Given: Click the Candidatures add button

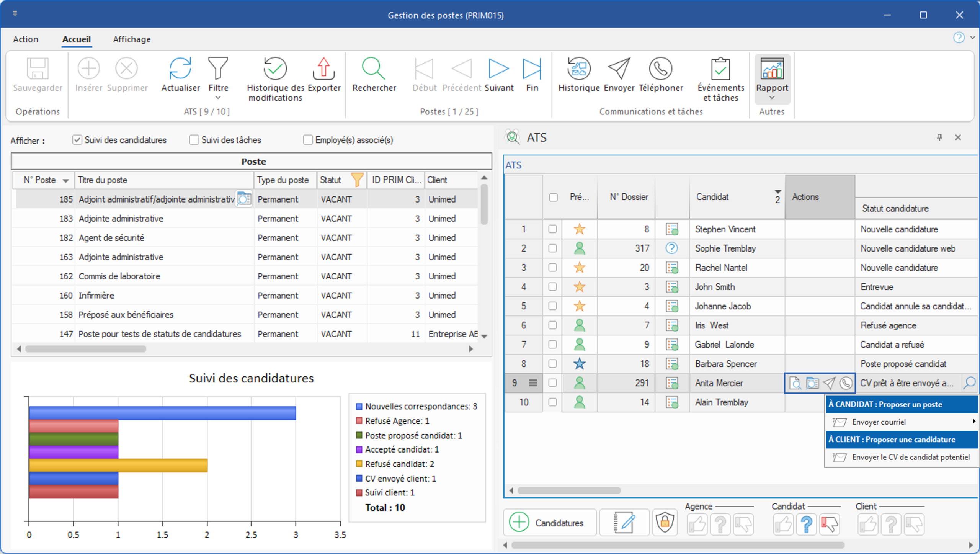Looking at the screenshot, I should click(x=550, y=523).
